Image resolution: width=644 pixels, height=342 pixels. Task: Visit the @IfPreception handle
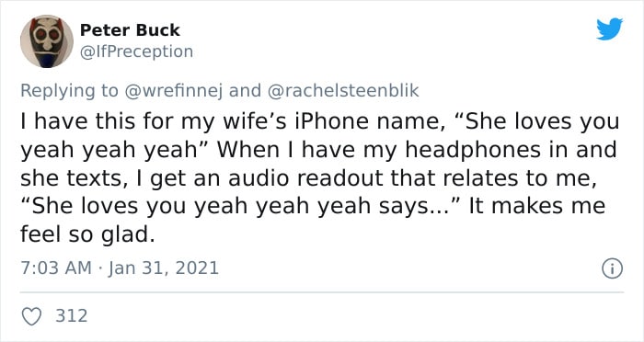tap(136, 51)
